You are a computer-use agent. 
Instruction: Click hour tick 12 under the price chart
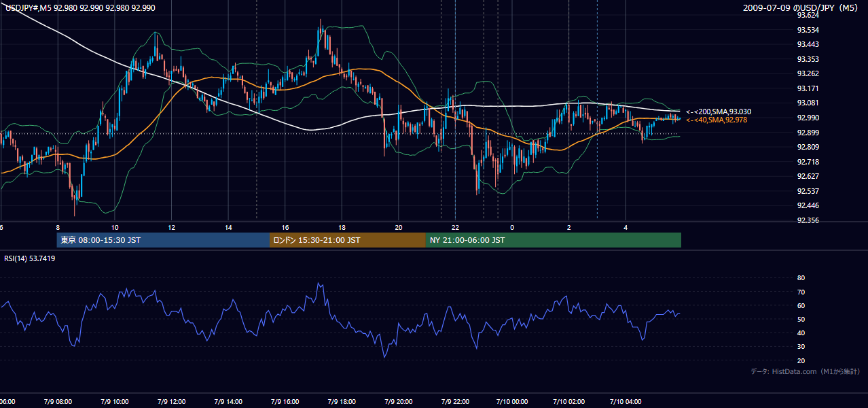click(172, 227)
